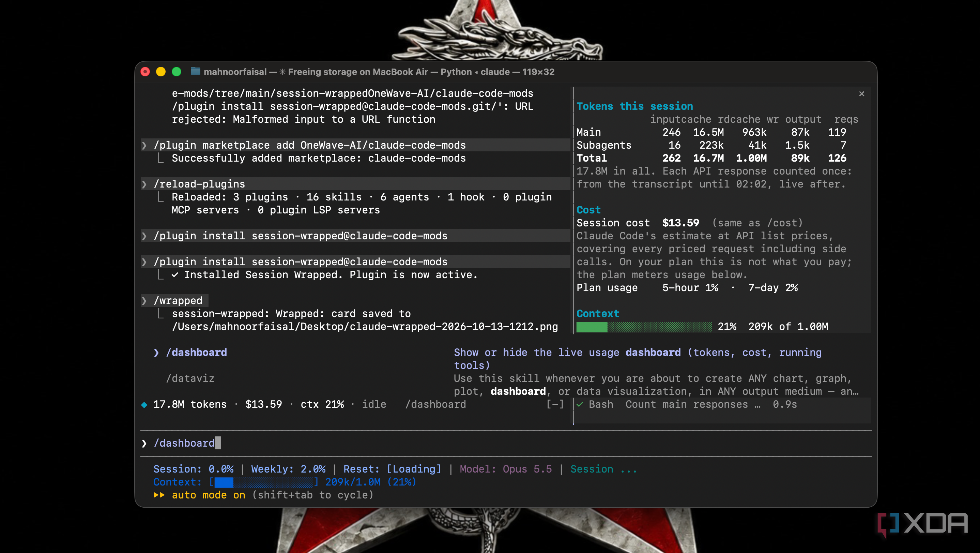Click the '209k of 1.00M' context reading
Image resolution: width=980 pixels, height=553 pixels.
[x=788, y=327]
